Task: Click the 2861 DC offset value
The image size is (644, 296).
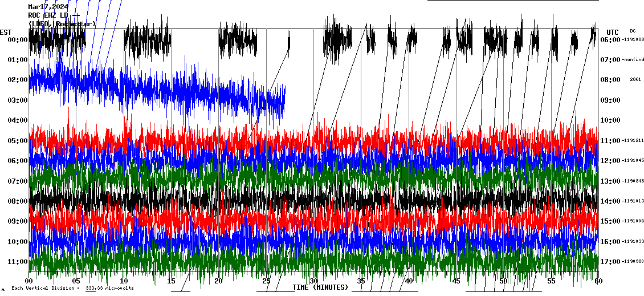Action: pyautogui.click(x=635, y=80)
